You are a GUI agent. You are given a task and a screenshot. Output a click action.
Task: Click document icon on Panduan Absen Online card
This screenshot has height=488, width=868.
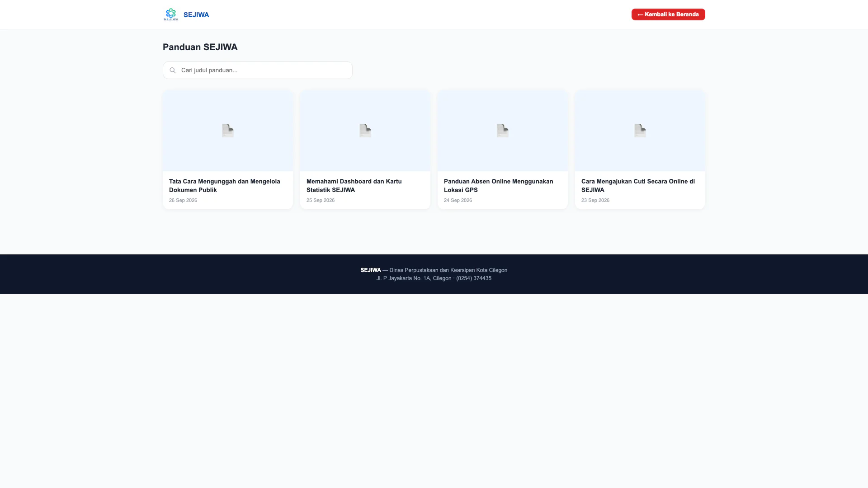pos(503,131)
